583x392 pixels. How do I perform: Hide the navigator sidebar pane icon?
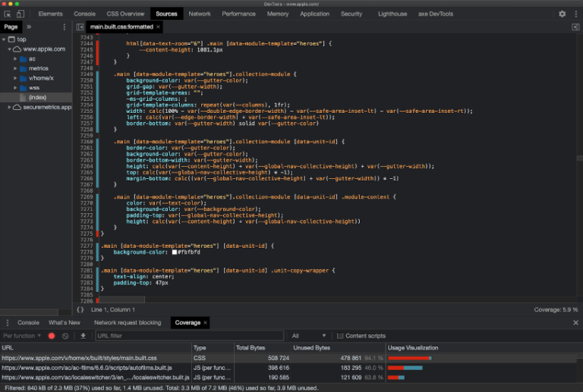coord(80,27)
